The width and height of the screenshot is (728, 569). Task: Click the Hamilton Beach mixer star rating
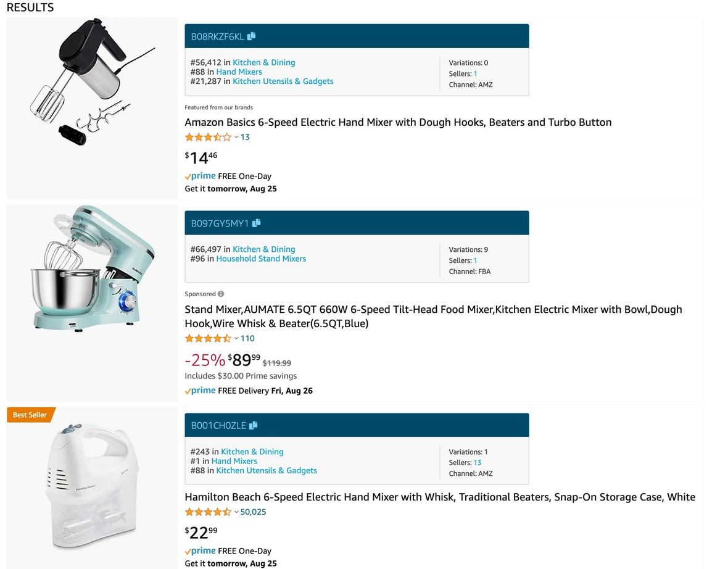click(208, 512)
